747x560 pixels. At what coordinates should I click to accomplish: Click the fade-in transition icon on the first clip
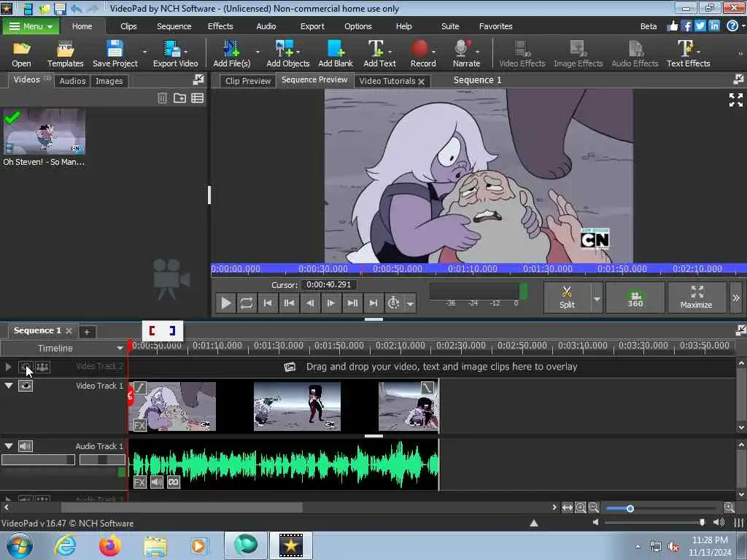point(139,388)
